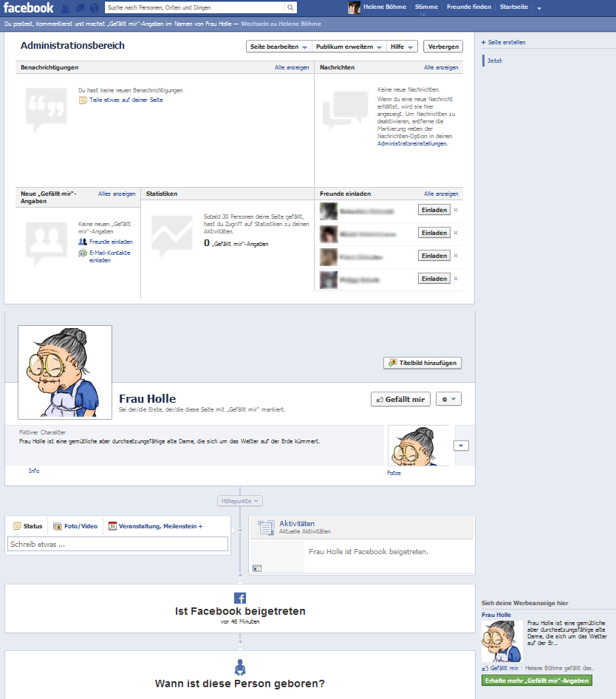Click the search magnifier button
Screen dimensions: 616x699
point(290,7)
